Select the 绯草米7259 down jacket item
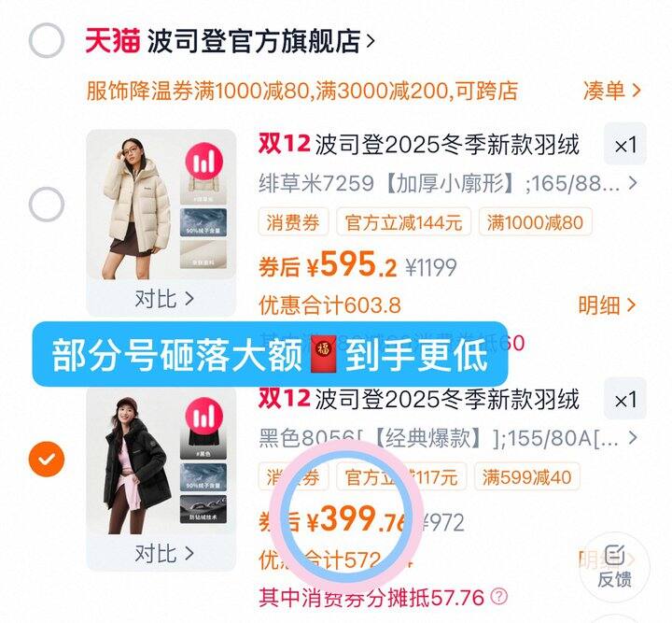Image resolution: width=672 pixels, height=623 pixels. 47,205
